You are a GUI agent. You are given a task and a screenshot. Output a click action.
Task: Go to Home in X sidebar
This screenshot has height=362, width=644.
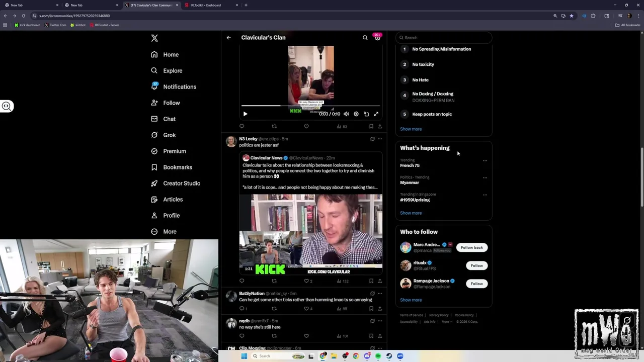point(165,54)
